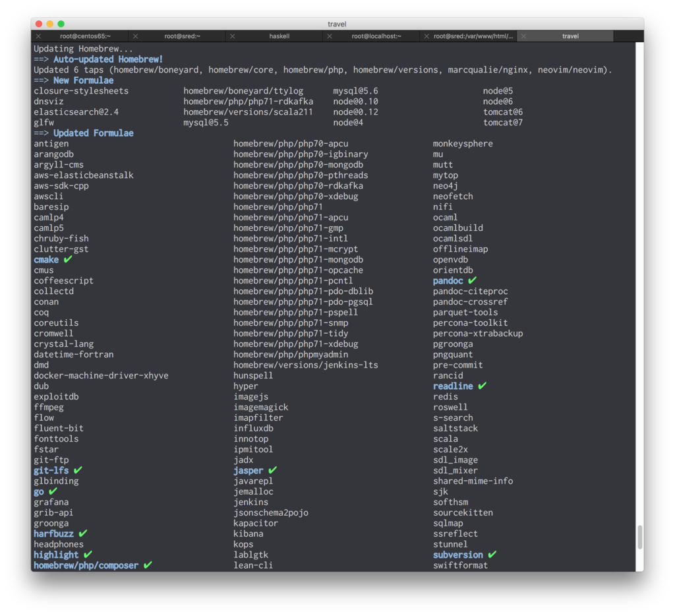Screen dimensions: 675x616
Task: Click the 'monkeysphere' formula name
Action: (463, 143)
